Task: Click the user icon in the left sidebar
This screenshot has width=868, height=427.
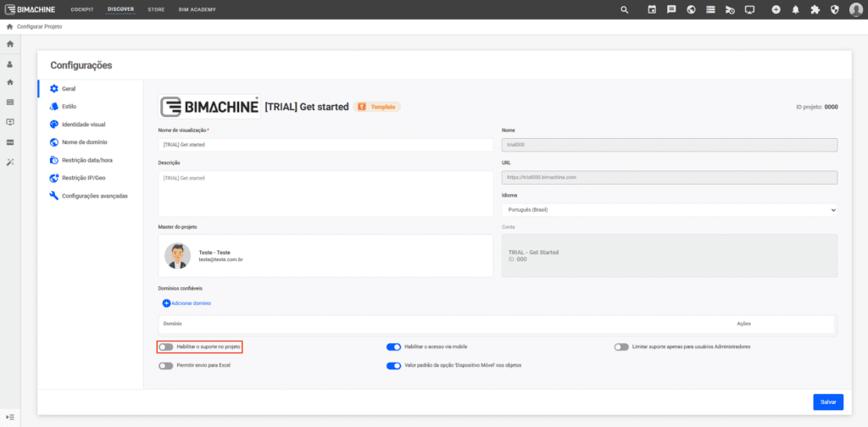Action: 10,64
